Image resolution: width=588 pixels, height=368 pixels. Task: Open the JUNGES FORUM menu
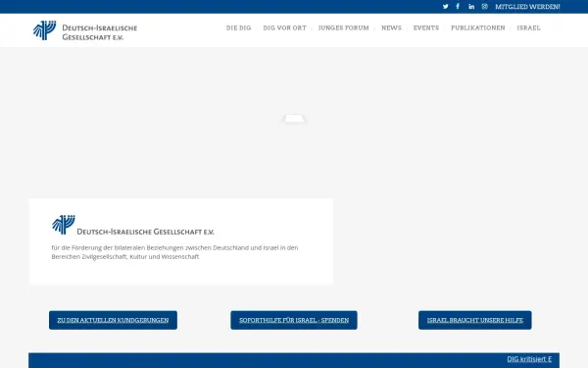[x=344, y=27]
